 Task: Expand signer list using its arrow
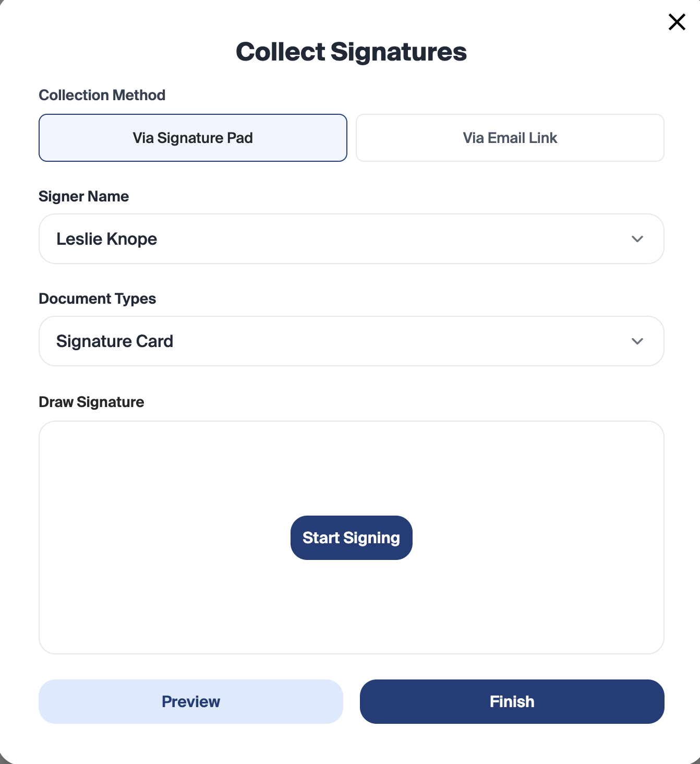coord(637,239)
